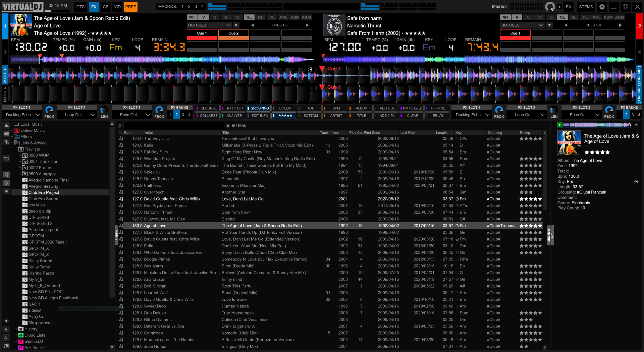644x352 pixels.
Task: Toggle SL button on right deck
Action: 562,17
